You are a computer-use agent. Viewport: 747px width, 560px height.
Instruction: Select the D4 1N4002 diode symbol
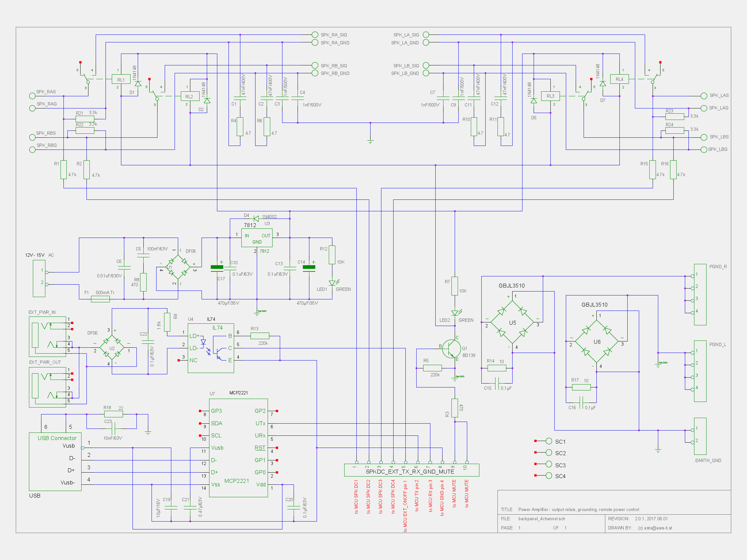(x=256, y=219)
